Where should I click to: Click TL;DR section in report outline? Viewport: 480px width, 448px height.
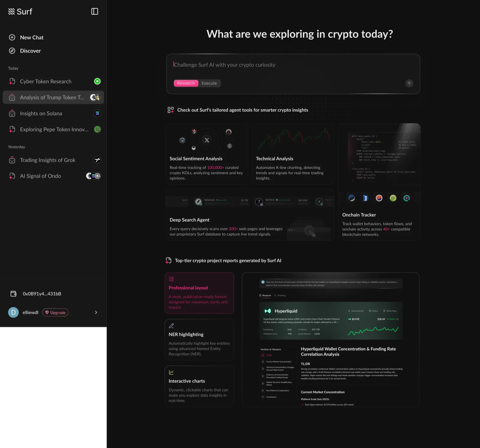[x=267, y=355]
